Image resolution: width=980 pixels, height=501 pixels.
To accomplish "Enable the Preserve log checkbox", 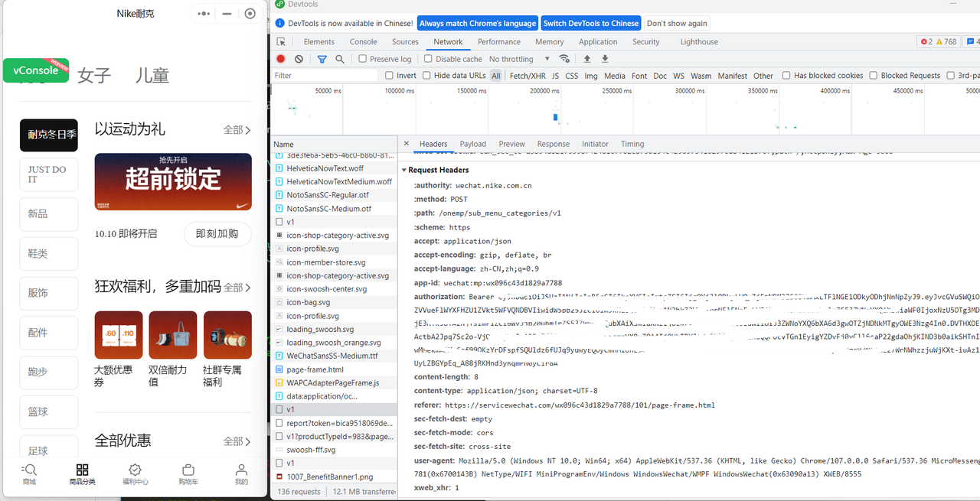I will [363, 59].
